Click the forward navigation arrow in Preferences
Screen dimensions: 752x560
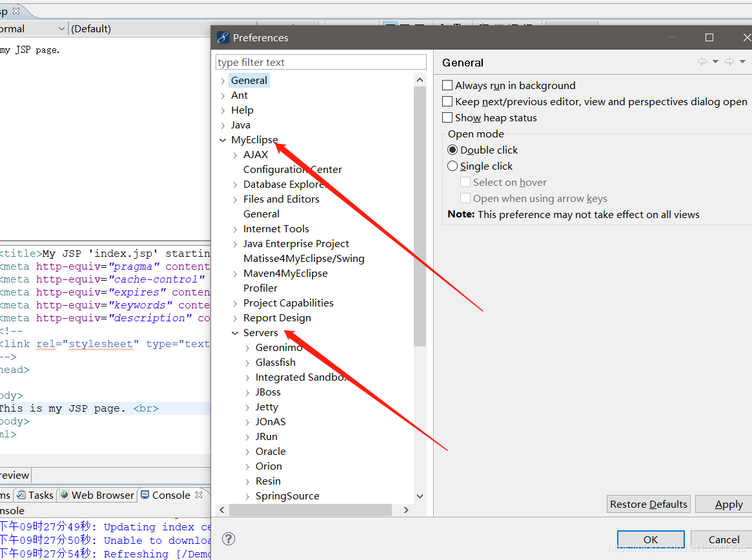tap(729, 61)
